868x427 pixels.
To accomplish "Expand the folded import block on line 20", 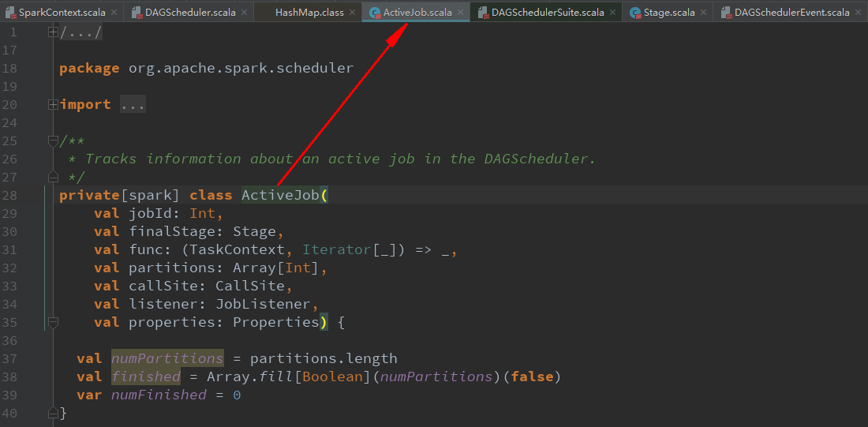I will point(53,104).
